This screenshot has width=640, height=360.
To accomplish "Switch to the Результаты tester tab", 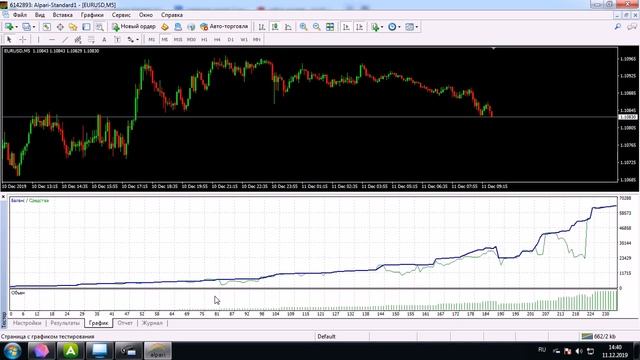I will 65,323.
